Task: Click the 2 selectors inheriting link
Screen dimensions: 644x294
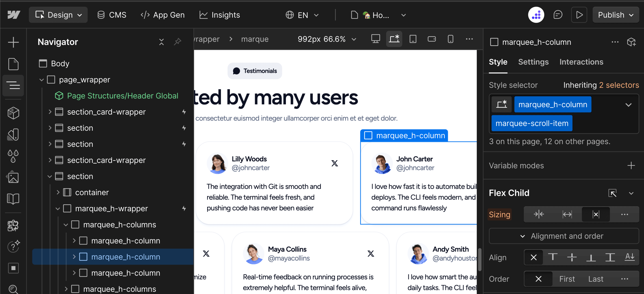Action: 619,85
